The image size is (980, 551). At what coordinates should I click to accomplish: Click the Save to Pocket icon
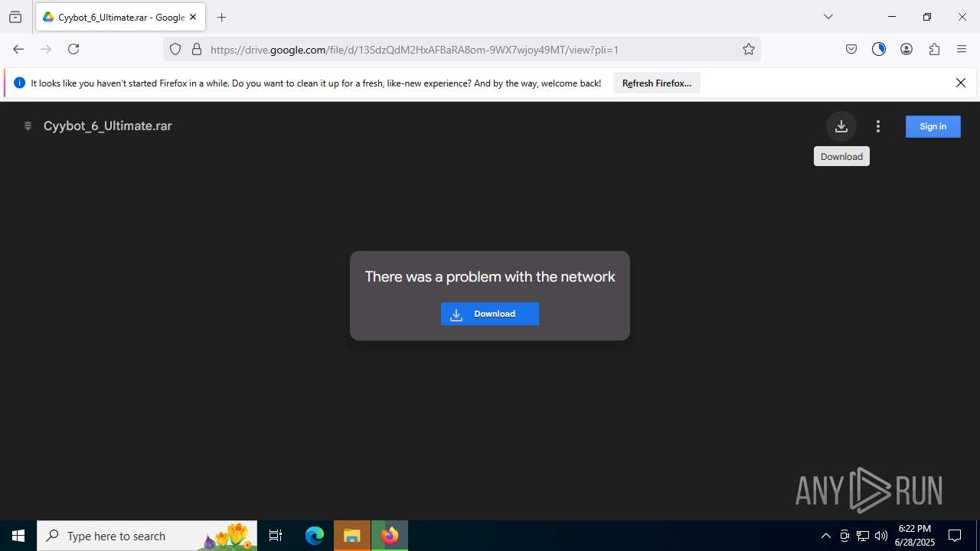click(x=851, y=49)
